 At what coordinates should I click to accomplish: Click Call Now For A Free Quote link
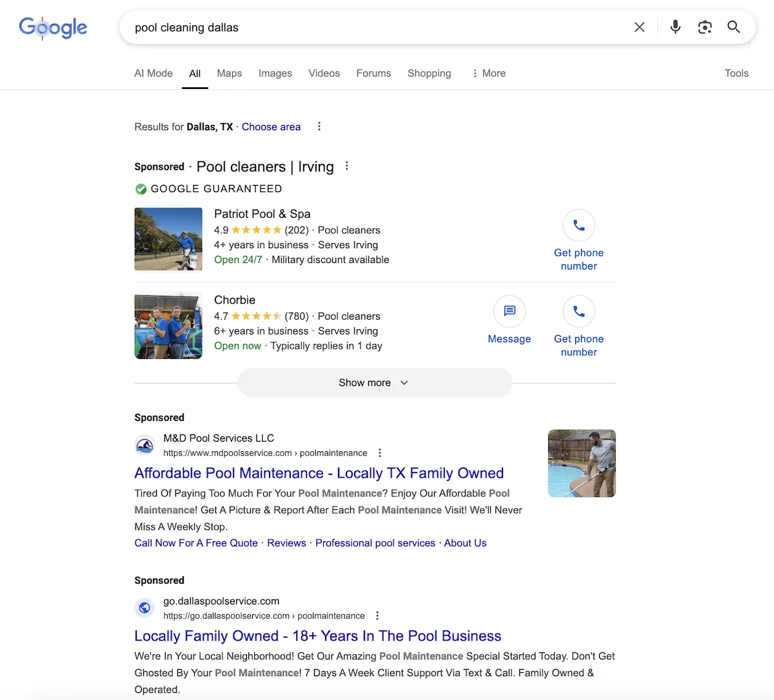click(x=196, y=543)
